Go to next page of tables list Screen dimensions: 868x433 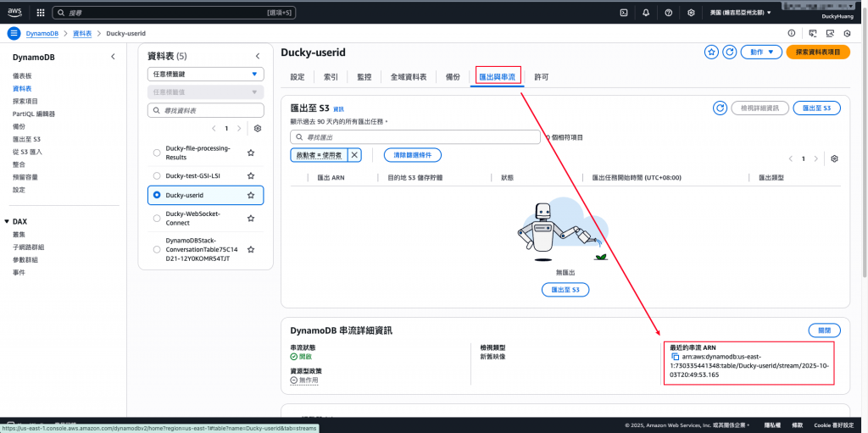(x=239, y=129)
